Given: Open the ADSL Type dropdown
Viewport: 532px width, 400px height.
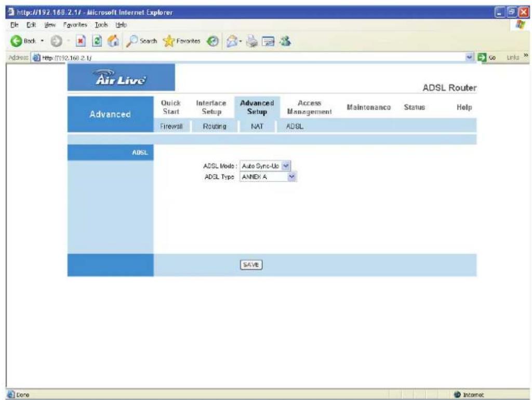Looking at the screenshot, I should [291, 177].
